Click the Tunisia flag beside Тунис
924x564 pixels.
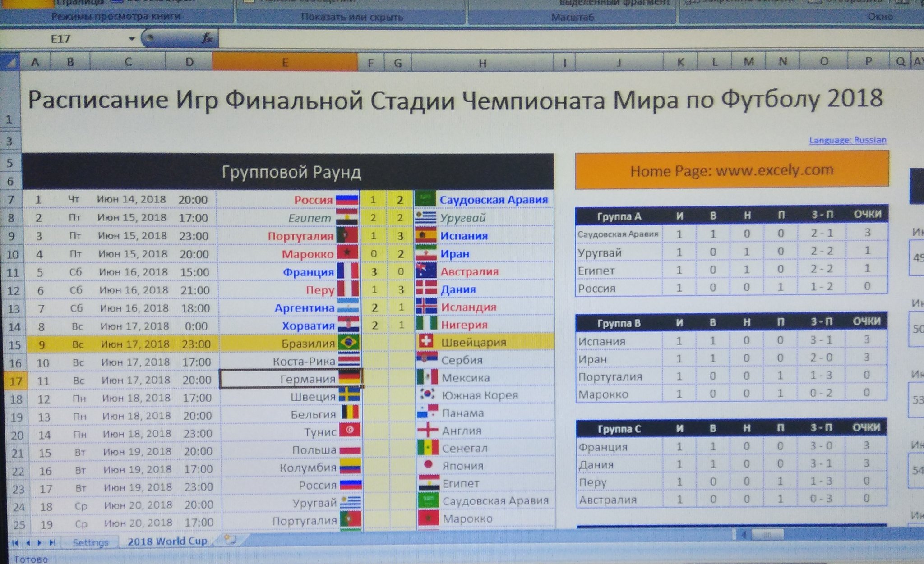(x=351, y=431)
